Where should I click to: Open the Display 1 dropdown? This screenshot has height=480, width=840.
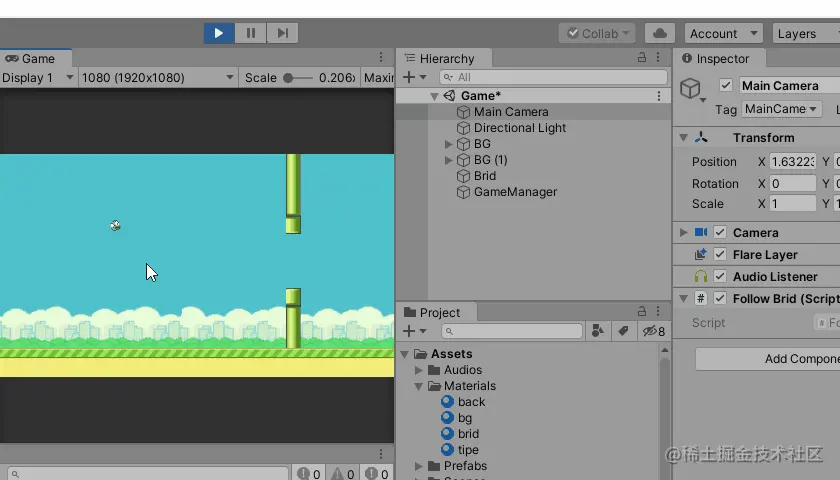(38, 78)
